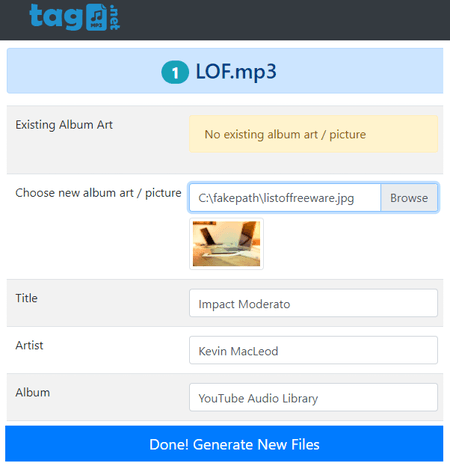The height and width of the screenshot is (466, 450).
Task: Click the teal number 1 badge
Action: (175, 72)
